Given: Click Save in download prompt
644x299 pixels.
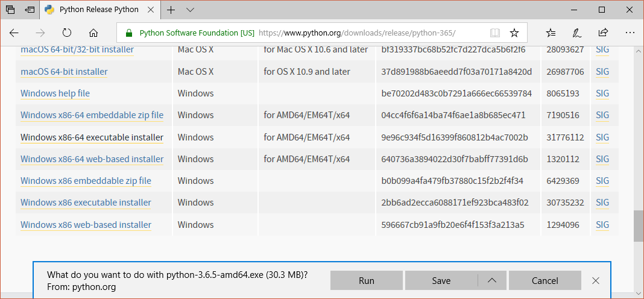Looking at the screenshot, I should click(441, 280).
